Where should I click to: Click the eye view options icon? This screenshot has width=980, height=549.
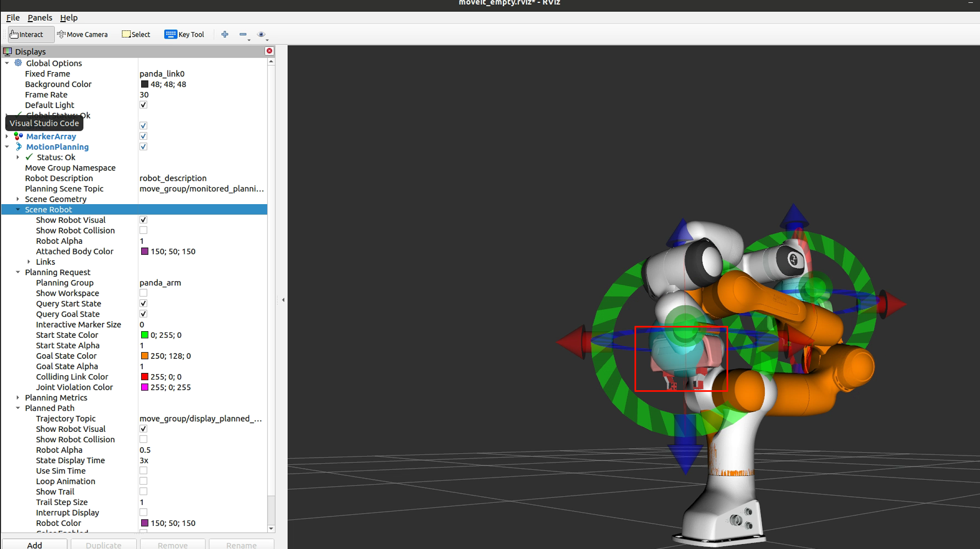click(x=261, y=34)
